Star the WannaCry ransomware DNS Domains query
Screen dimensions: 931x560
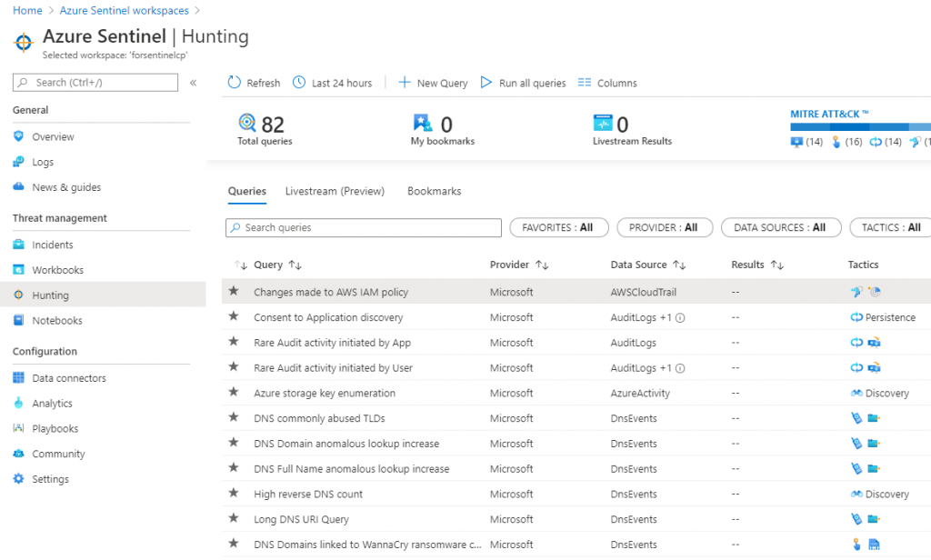234,543
